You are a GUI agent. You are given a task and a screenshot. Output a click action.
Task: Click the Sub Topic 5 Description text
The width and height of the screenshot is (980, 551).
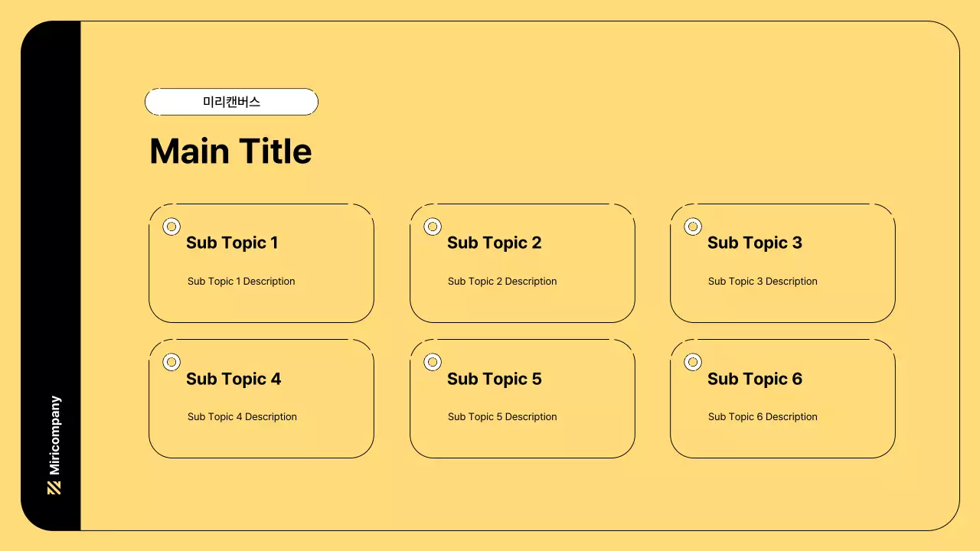(502, 417)
